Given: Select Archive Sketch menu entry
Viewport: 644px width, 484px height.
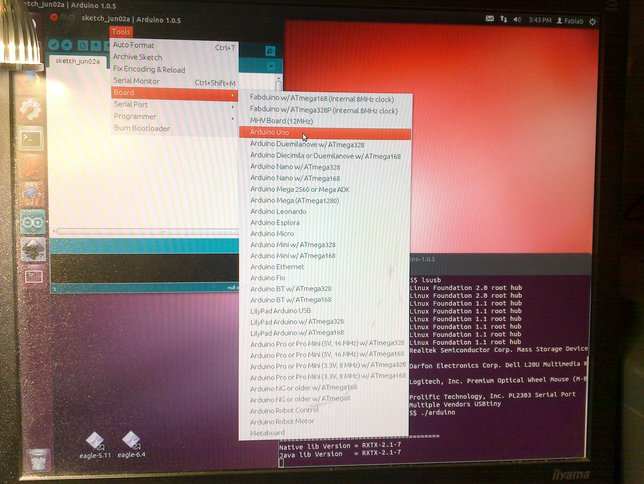Looking at the screenshot, I should pos(174,57).
